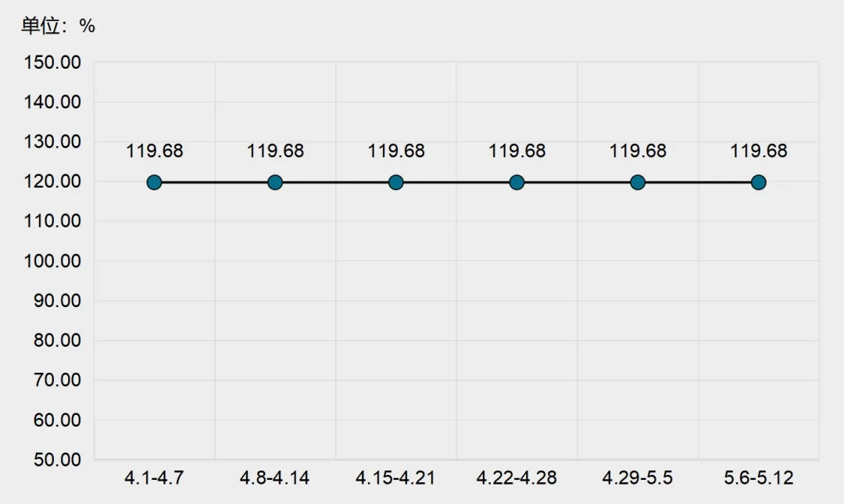Select the 4.22-4.28 x-axis label
Viewport: 844px width, 504px height.
(517, 478)
